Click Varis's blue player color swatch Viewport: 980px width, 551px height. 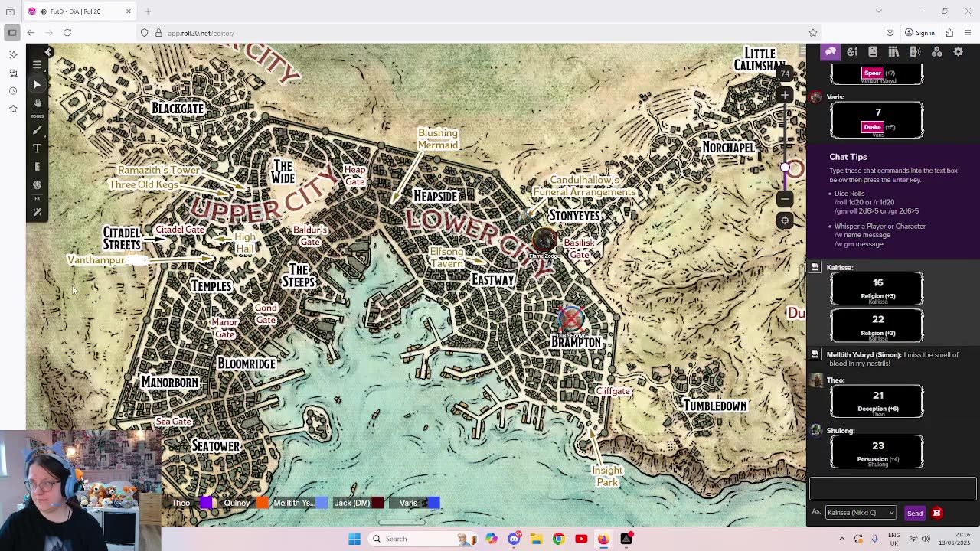pos(434,503)
